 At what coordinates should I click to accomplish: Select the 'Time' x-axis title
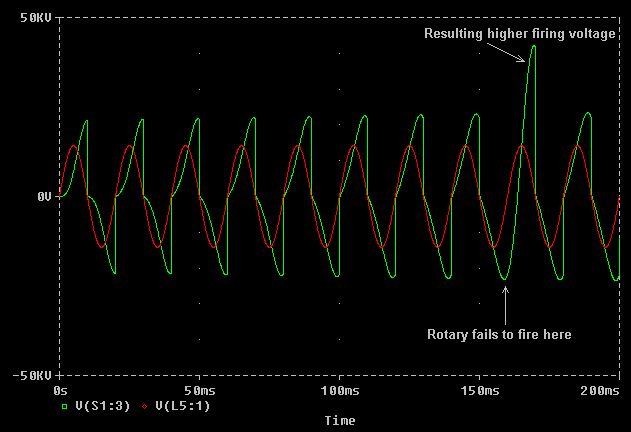[x=339, y=421]
